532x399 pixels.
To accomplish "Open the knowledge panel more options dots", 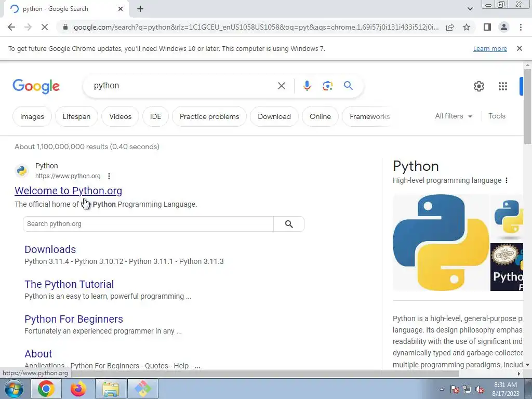I will point(507,180).
